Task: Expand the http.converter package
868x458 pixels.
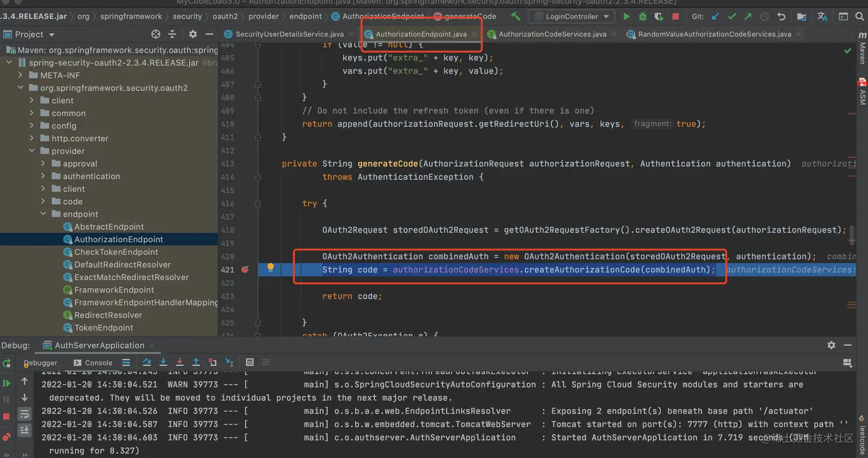Action: tap(32, 138)
